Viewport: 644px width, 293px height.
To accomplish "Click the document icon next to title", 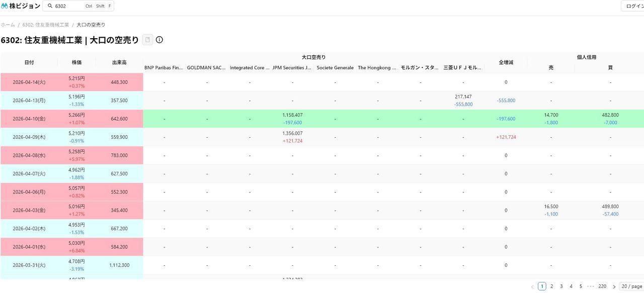I will click(147, 40).
